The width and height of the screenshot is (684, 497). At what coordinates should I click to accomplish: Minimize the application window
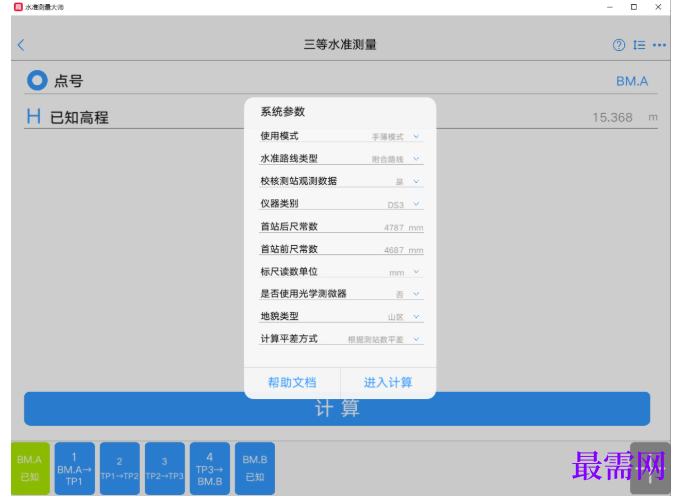pos(610,7)
